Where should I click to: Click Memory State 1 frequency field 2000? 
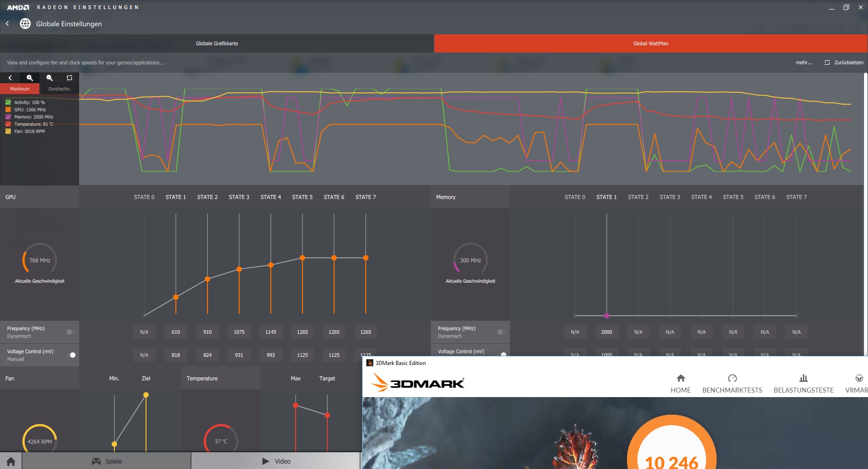tap(607, 332)
